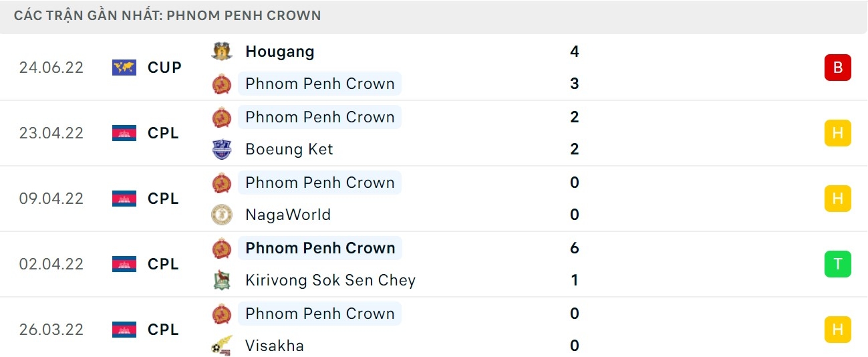Click the Hougang club crest icon
The image size is (868, 357).
pos(222,51)
